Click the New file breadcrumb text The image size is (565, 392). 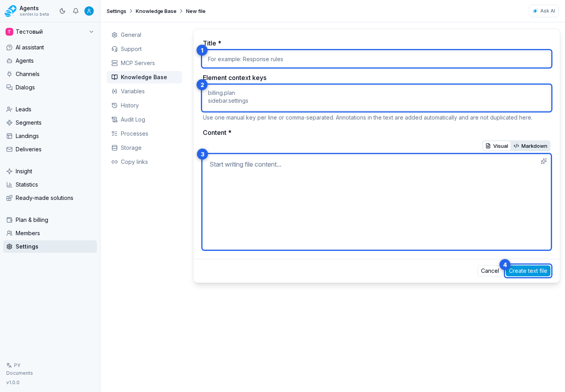pos(196,11)
